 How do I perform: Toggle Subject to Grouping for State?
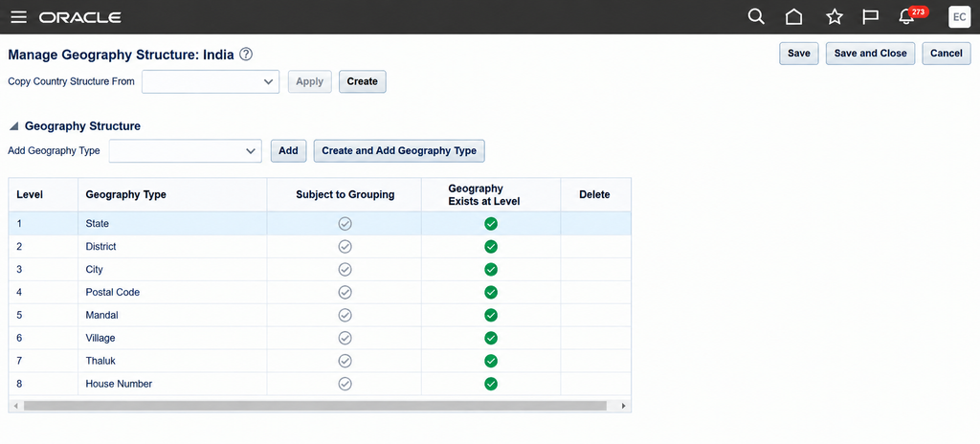(345, 224)
